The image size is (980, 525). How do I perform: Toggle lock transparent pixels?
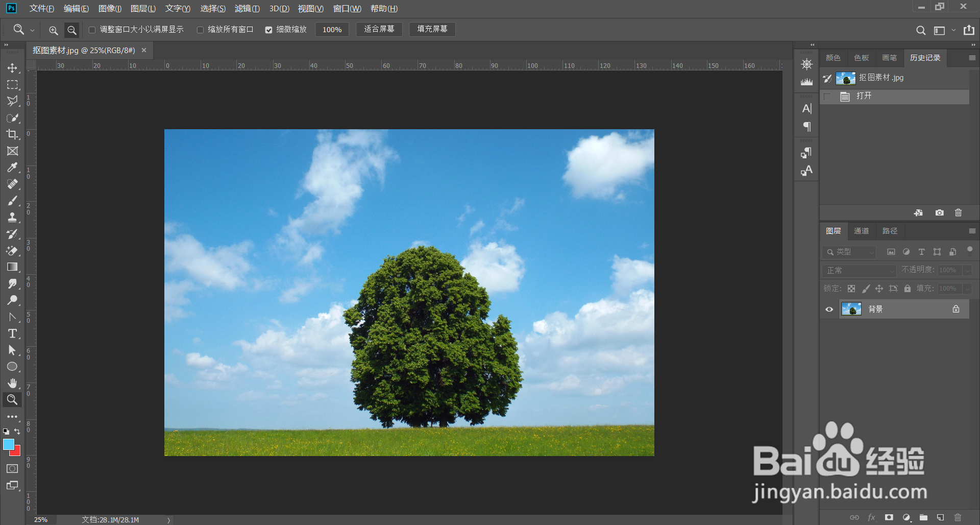coord(851,289)
